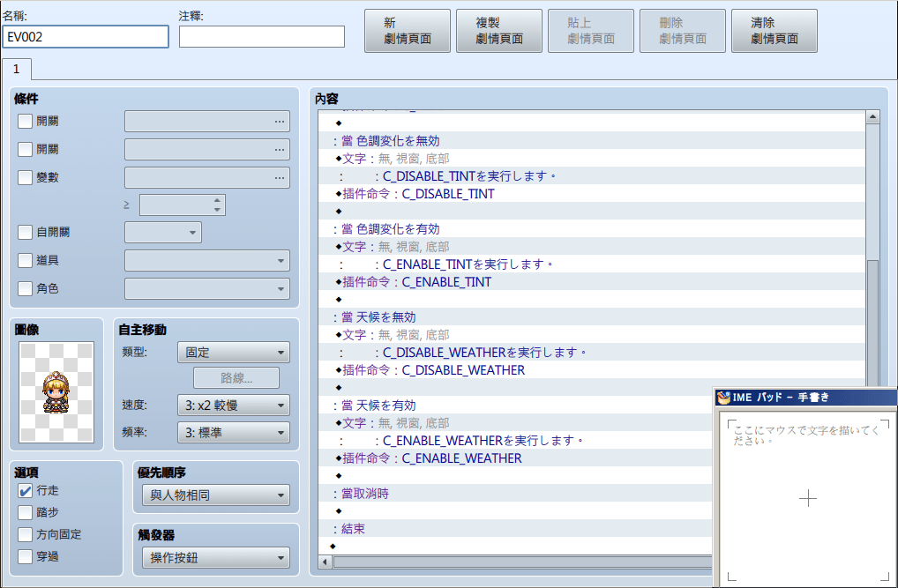Select the 當 色調変化を有効 branch line
Image resolution: width=898 pixels, height=588 pixels.
[592, 229]
